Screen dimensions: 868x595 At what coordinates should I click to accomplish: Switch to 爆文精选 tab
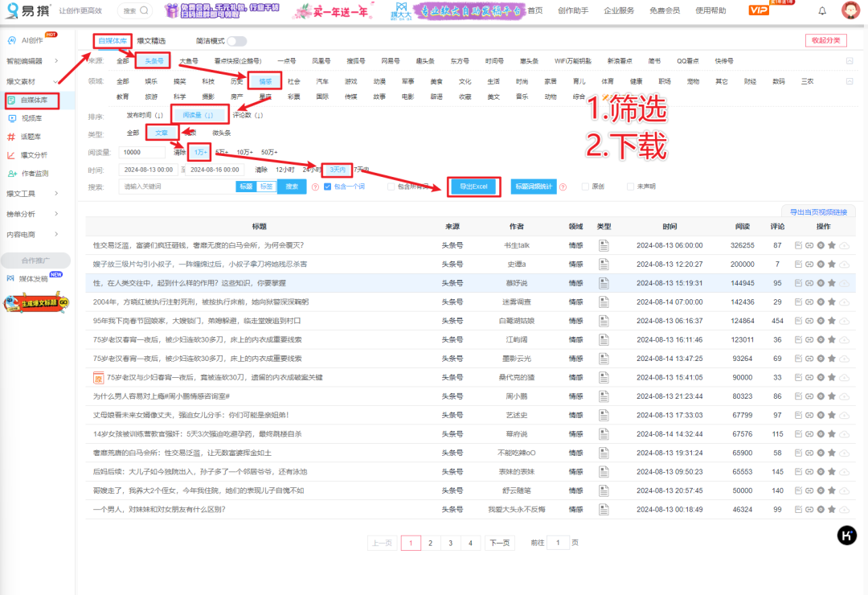[151, 41]
